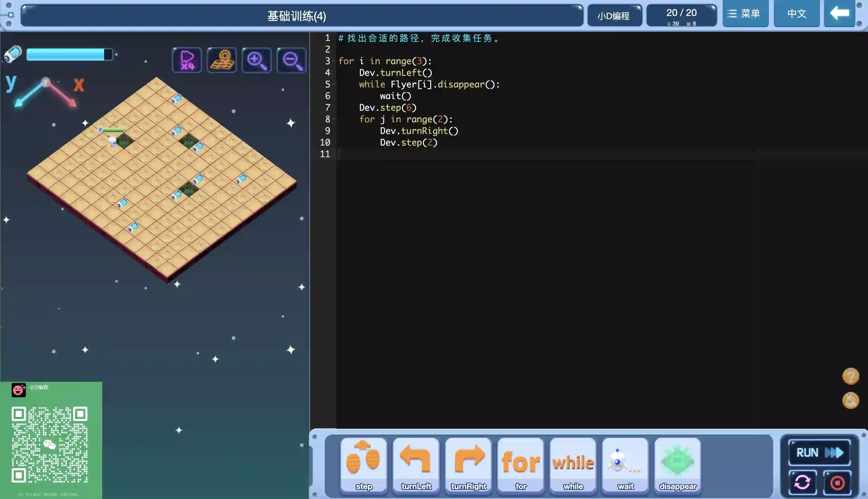Click the zoom out magnifier icon

pos(292,60)
